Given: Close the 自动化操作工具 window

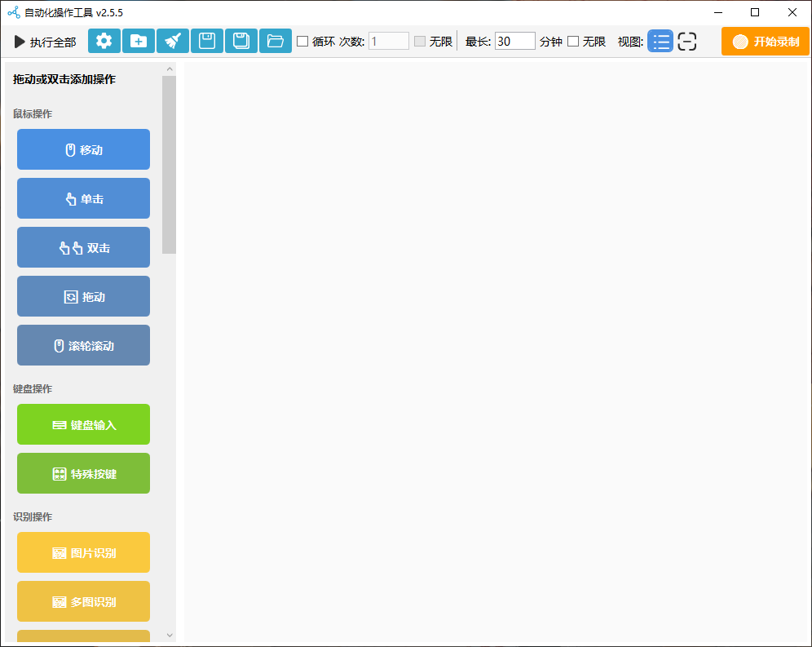Looking at the screenshot, I should pos(792,12).
